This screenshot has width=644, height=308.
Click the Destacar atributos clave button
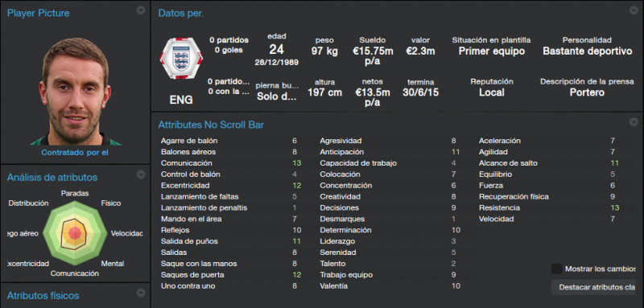[x=593, y=288]
